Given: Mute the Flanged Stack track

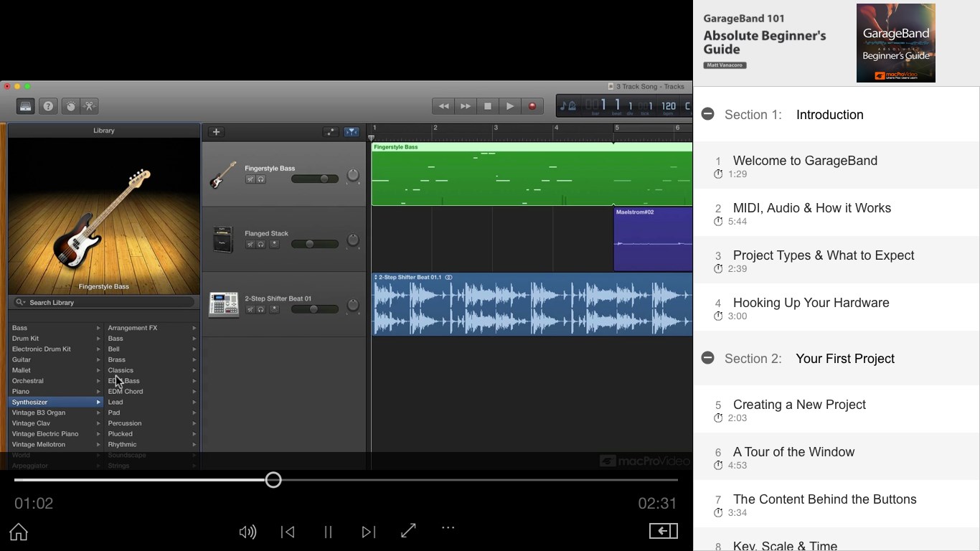Looking at the screenshot, I should tap(250, 244).
